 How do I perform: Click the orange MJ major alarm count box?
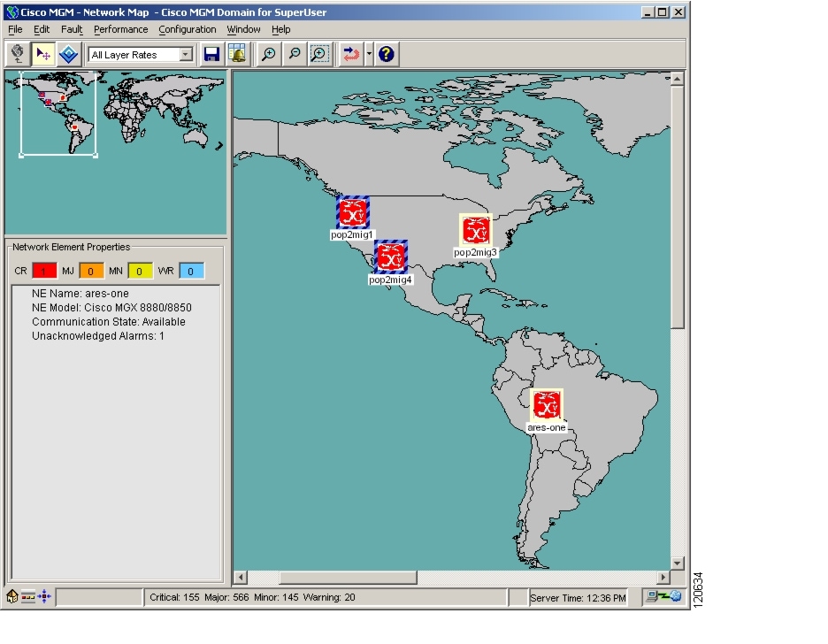point(91,271)
